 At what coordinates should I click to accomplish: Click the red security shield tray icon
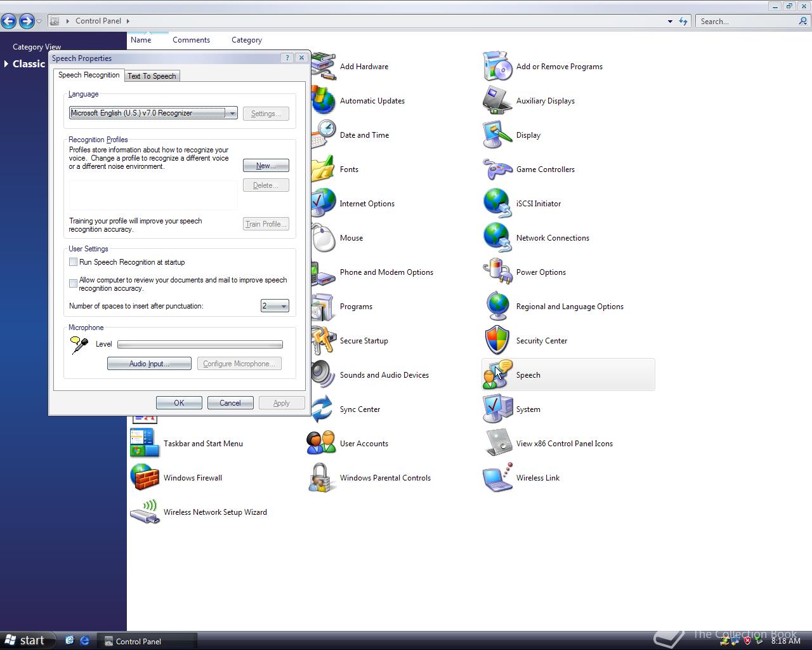click(x=747, y=640)
